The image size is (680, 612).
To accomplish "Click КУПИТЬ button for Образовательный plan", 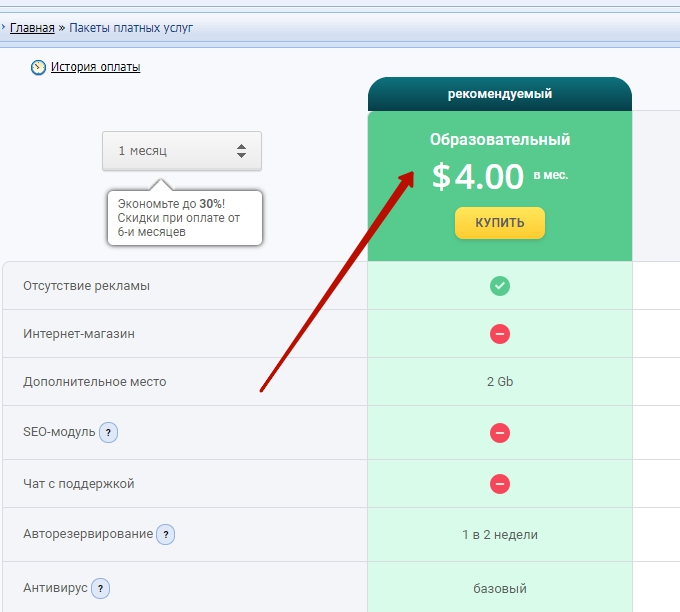I will [500, 223].
